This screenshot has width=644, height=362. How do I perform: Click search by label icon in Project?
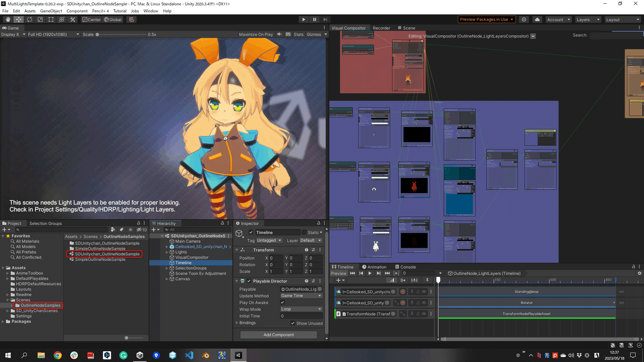pos(121,230)
